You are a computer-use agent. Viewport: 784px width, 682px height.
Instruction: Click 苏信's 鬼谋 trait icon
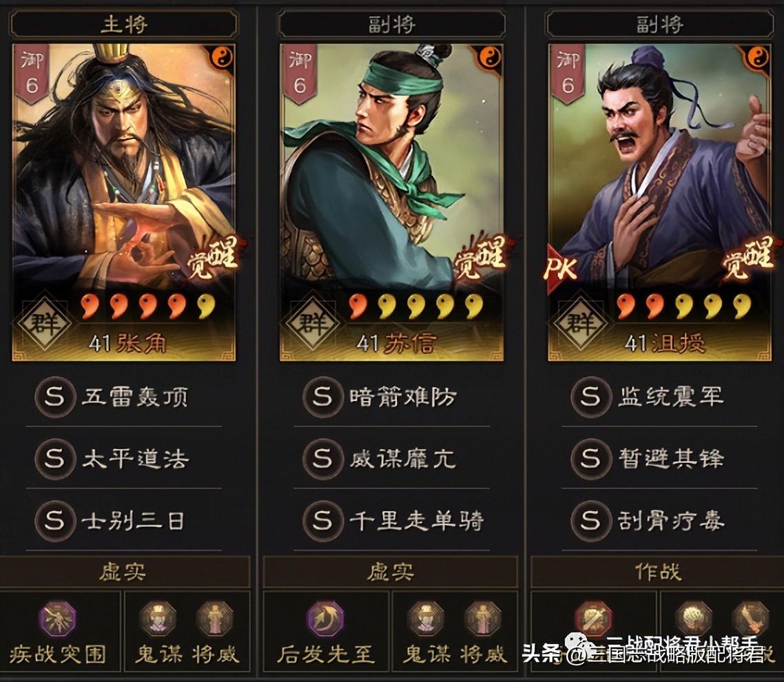coord(426,619)
